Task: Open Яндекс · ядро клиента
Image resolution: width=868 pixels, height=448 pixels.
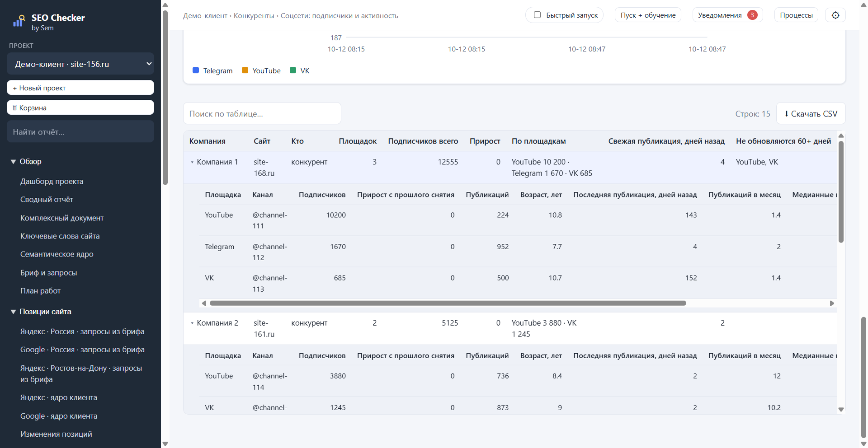Action: pyautogui.click(x=59, y=397)
